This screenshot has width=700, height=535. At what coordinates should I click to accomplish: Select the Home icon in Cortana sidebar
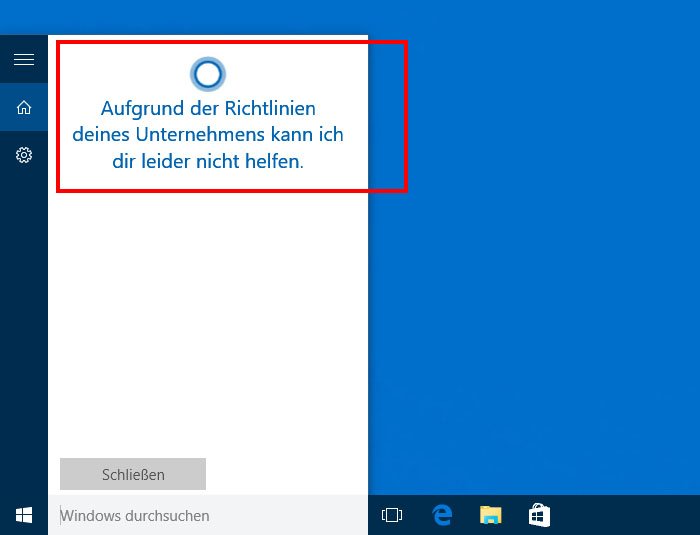coord(24,107)
